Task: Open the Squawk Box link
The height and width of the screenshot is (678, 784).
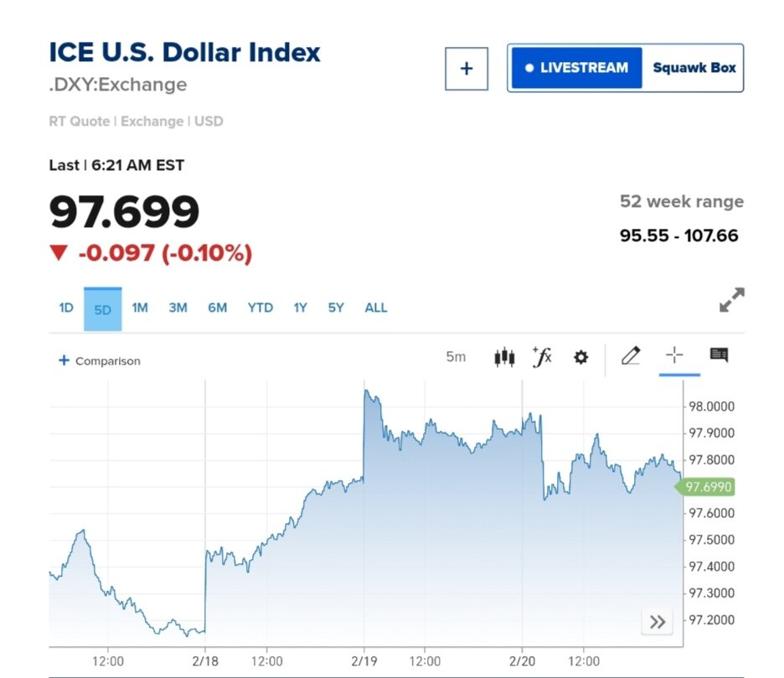Action: click(x=694, y=68)
